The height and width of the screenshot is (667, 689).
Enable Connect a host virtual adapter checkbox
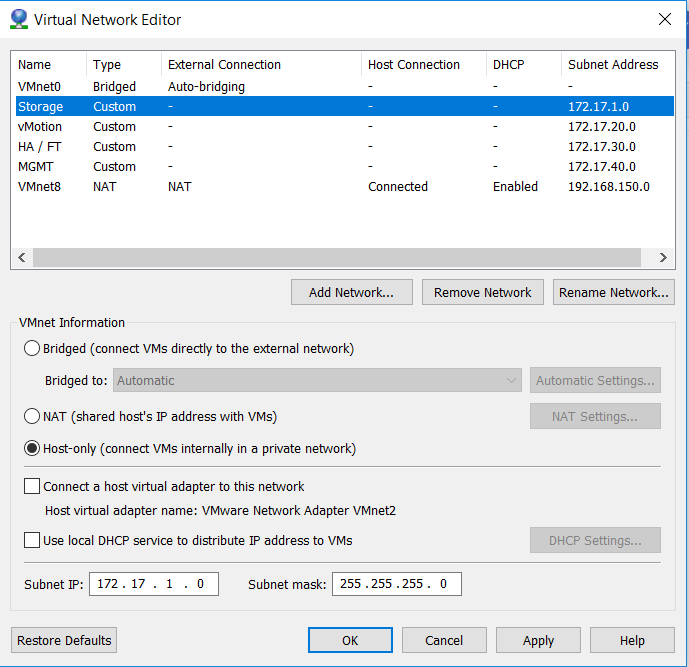coord(32,486)
